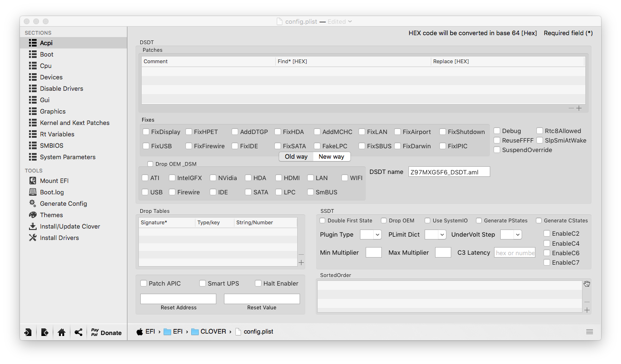This screenshot has width=621, height=364.
Task: Click the Apple EFI volume in path bar
Action: tap(146, 332)
